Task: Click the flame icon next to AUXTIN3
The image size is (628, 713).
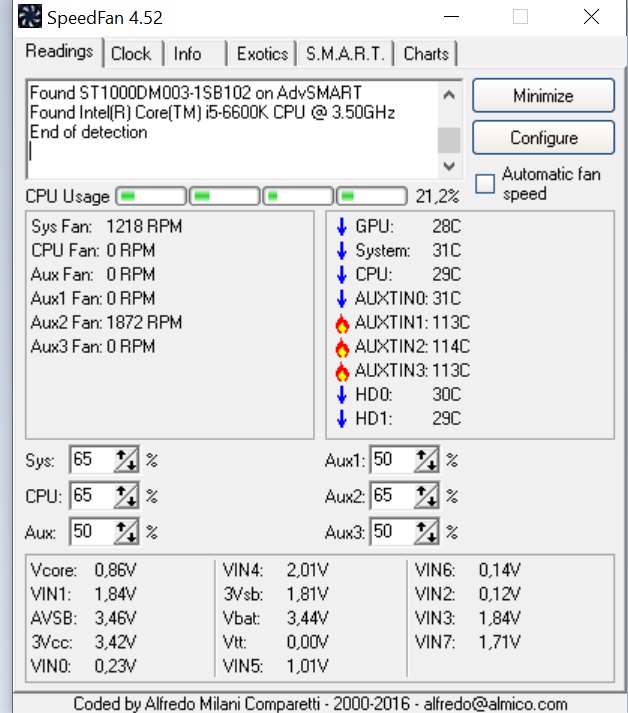Action: click(342, 372)
